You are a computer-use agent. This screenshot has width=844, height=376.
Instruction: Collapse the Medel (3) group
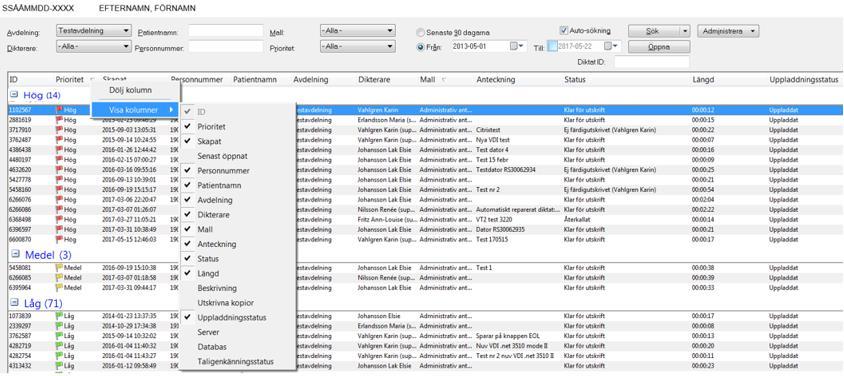tap(16, 253)
